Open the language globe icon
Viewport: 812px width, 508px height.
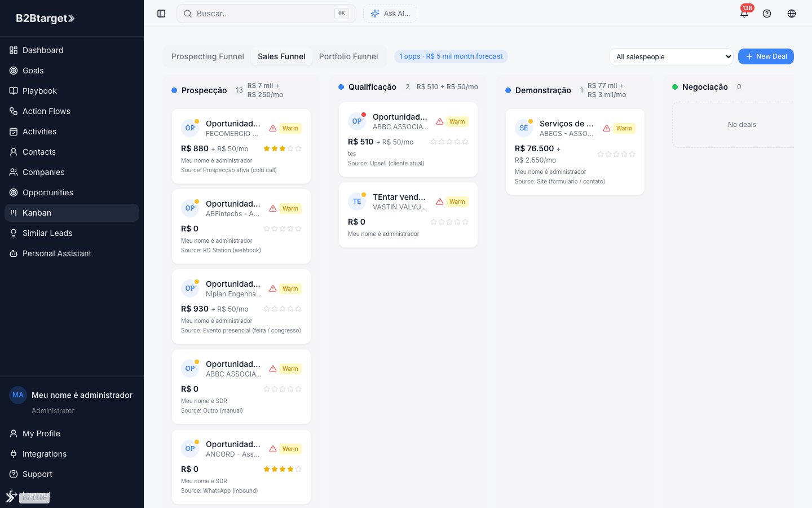(792, 14)
